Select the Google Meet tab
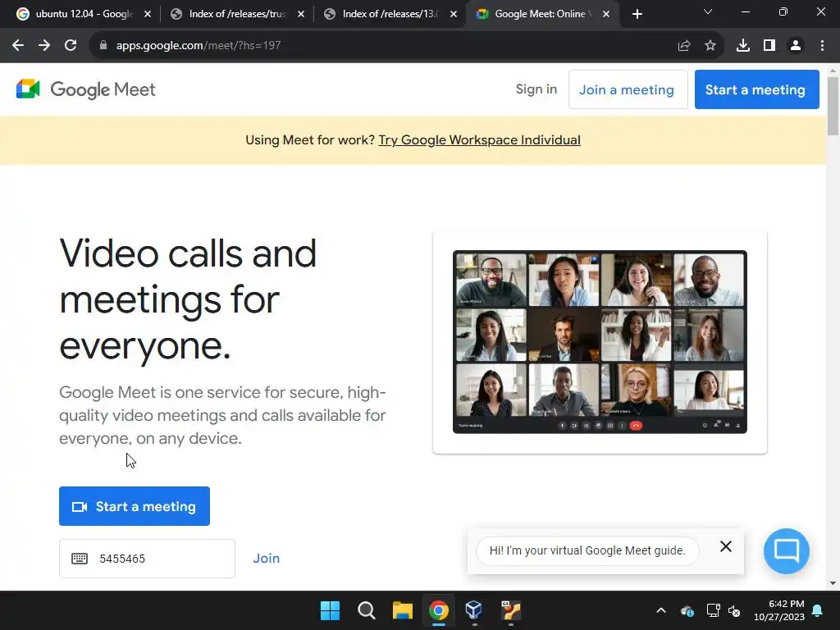The image size is (840, 630). click(543, 14)
